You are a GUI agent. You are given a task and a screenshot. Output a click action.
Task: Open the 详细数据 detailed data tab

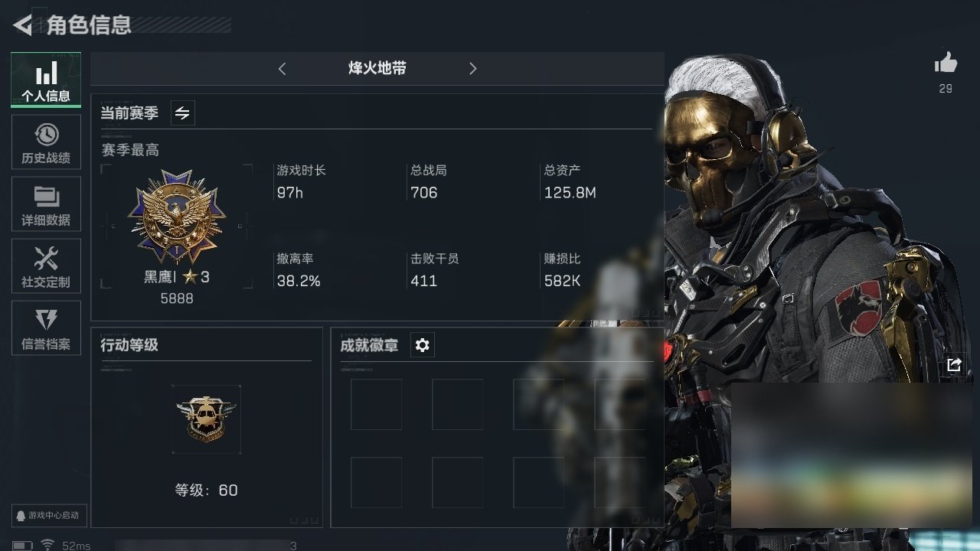pos(46,204)
